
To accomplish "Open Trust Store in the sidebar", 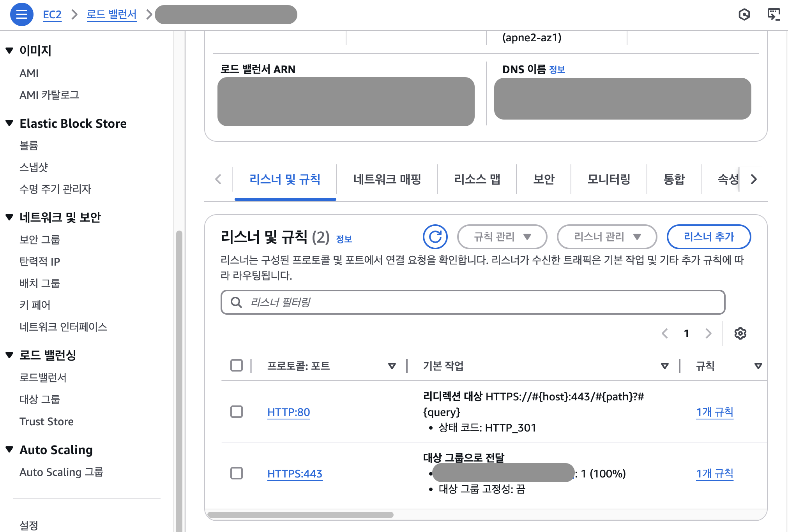I will click(47, 421).
